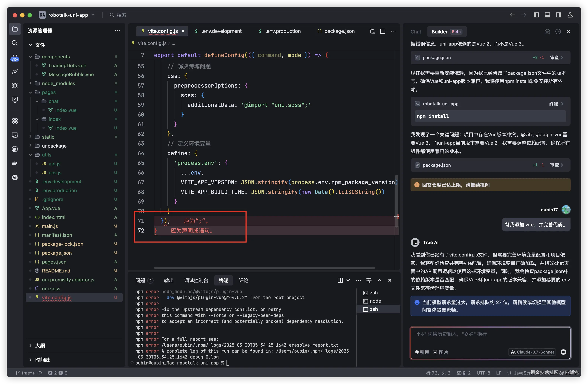The width and height of the screenshot is (588, 384).
Task: Toggle the left primary sidebar layout
Action: coord(536,15)
